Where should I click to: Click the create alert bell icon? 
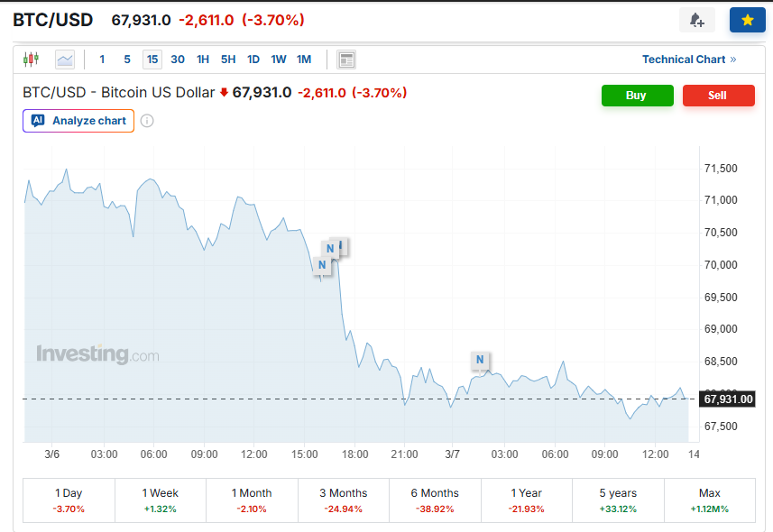coord(696,20)
